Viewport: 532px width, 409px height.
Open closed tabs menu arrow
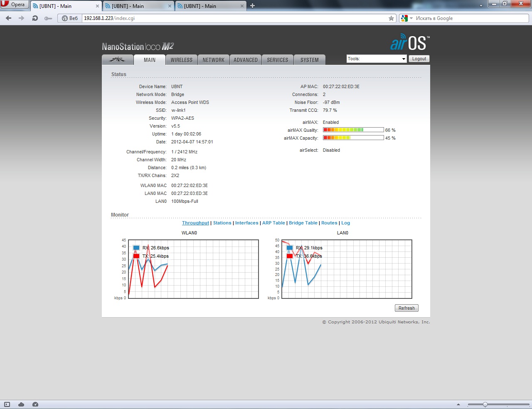point(481,6)
